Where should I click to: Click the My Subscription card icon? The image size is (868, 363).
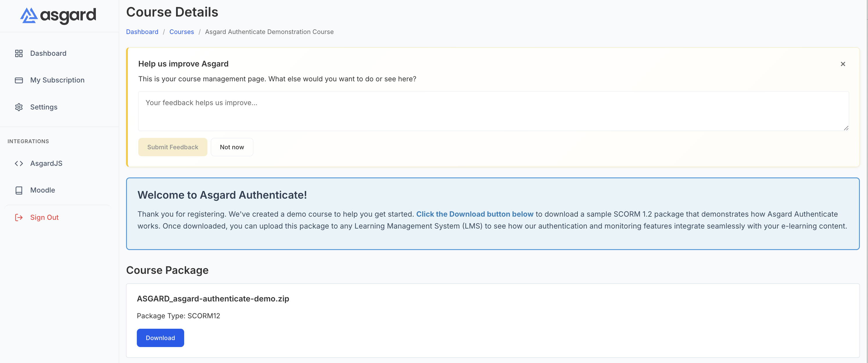[x=19, y=80]
